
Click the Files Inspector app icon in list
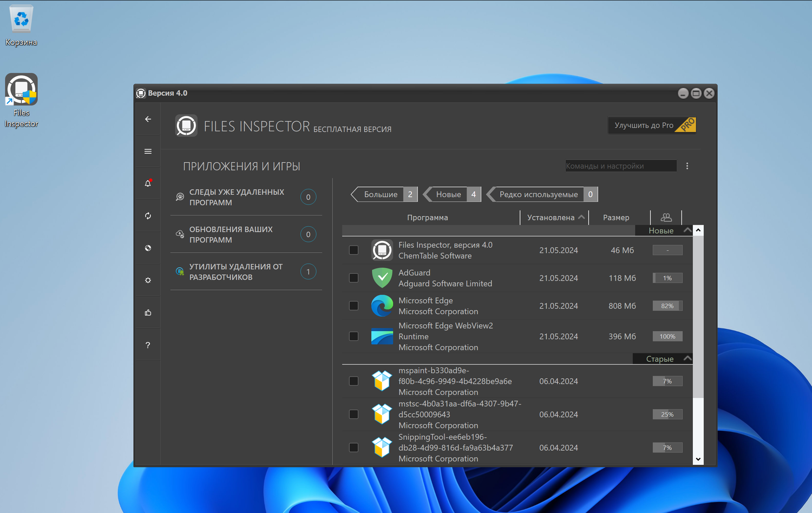pyautogui.click(x=382, y=250)
